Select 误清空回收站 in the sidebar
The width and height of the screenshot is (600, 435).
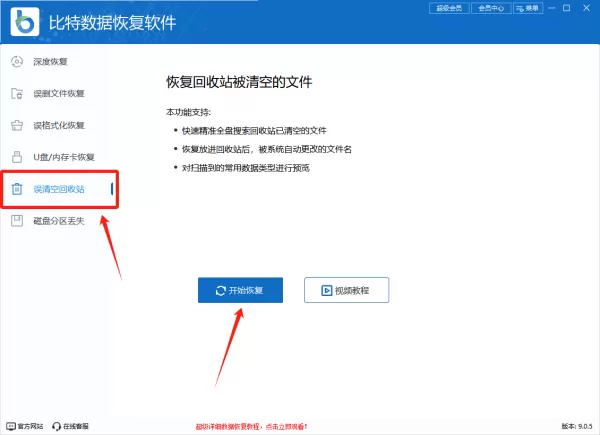[59, 189]
